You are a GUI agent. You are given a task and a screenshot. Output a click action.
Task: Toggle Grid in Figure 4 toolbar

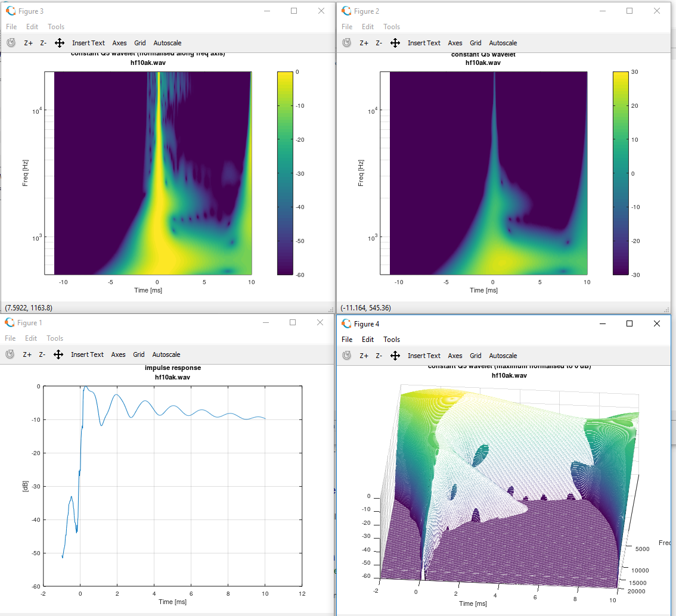476,356
